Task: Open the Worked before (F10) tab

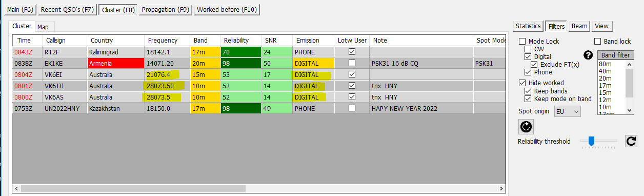Action: point(227,9)
